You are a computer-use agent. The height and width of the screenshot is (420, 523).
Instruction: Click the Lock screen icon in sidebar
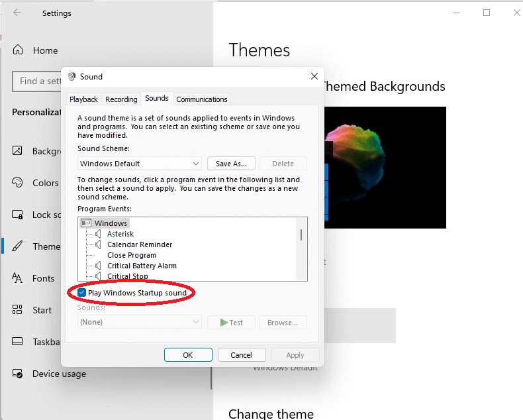pyautogui.click(x=17, y=215)
